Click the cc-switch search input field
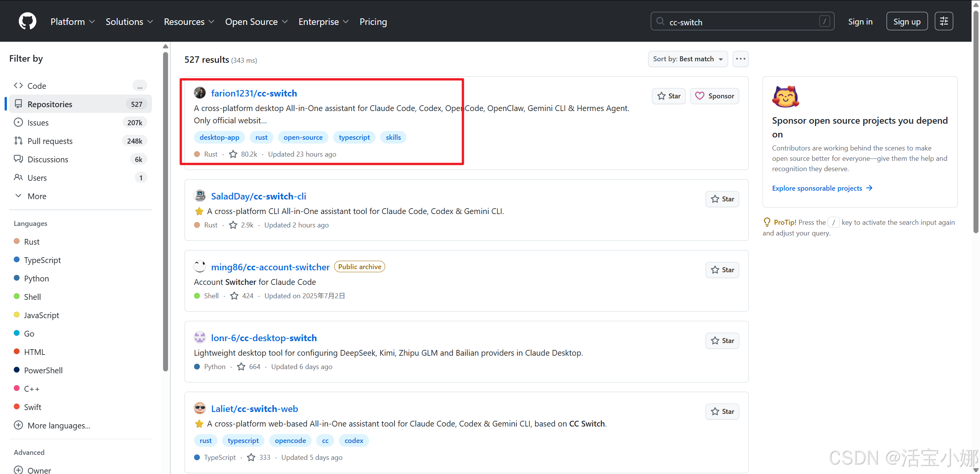 click(x=742, y=21)
